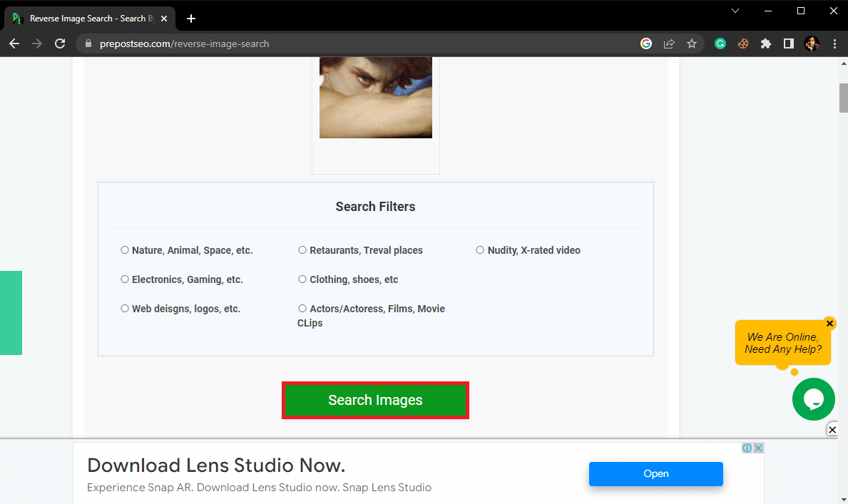848x504 pixels.
Task: Open the ad info icon
Action: click(747, 448)
